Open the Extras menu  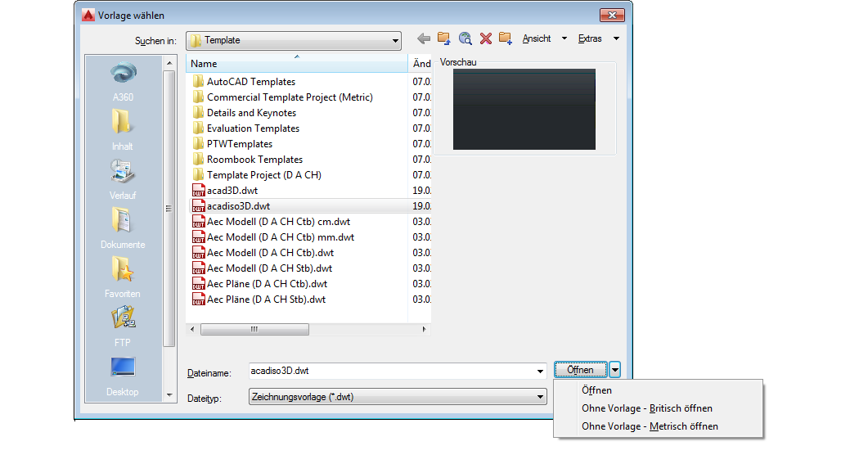click(590, 38)
